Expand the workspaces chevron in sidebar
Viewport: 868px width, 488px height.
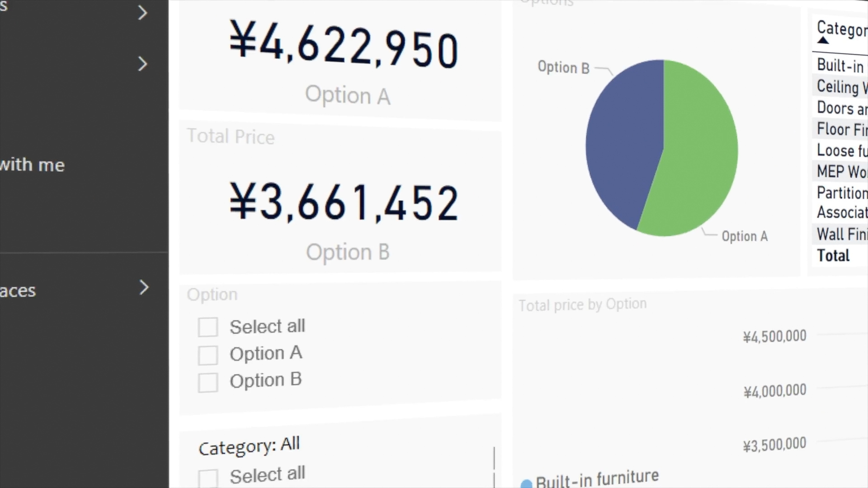tap(144, 287)
